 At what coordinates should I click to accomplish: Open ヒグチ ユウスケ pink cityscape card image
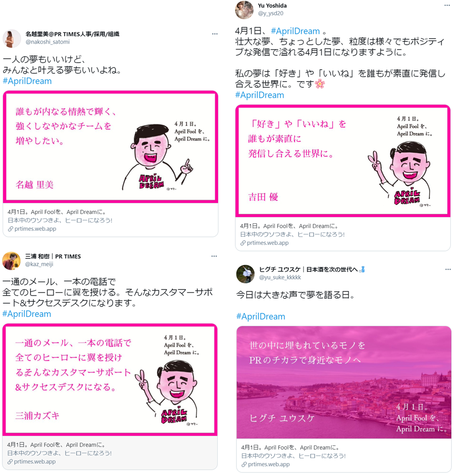pos(344,382)
